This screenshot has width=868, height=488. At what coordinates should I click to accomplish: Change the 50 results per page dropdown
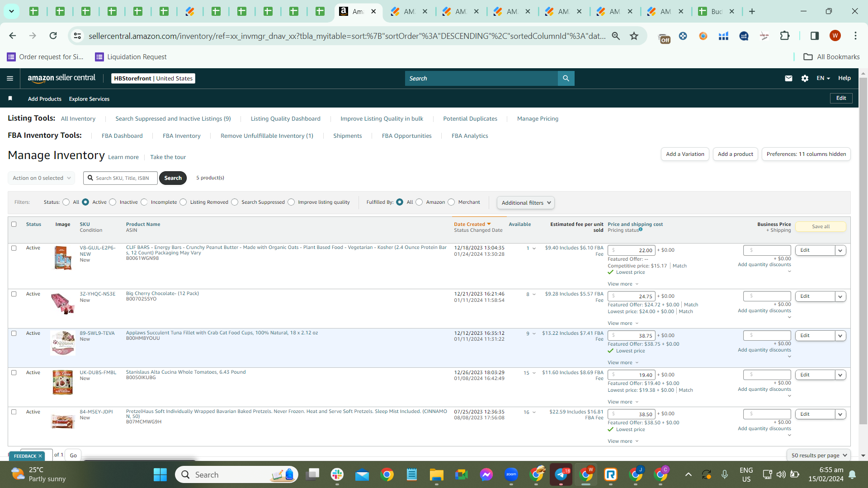point(819,455)
